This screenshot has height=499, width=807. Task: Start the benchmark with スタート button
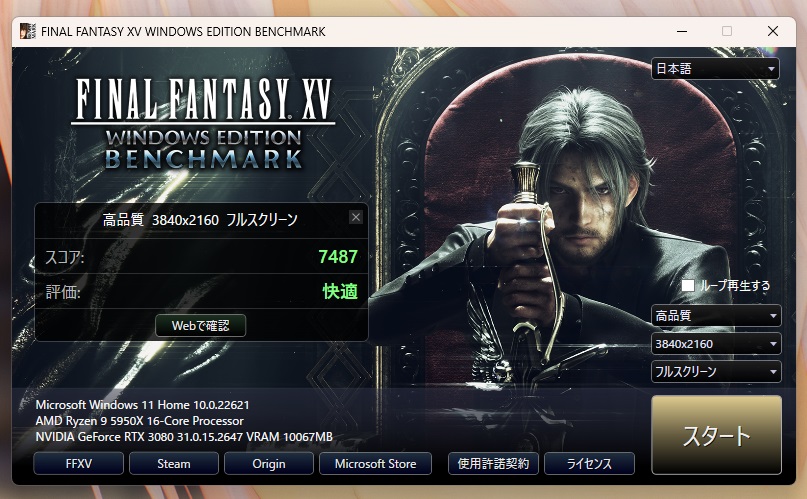[x=716, y=435]
